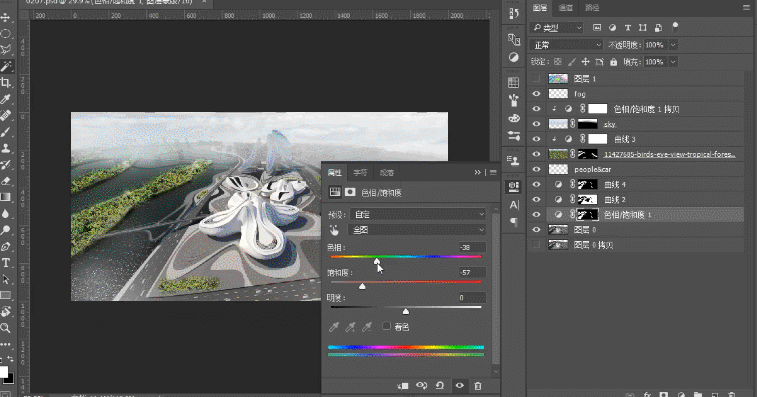
Task: Click the on-image adjustment hand tool
Action: point(334,230)
